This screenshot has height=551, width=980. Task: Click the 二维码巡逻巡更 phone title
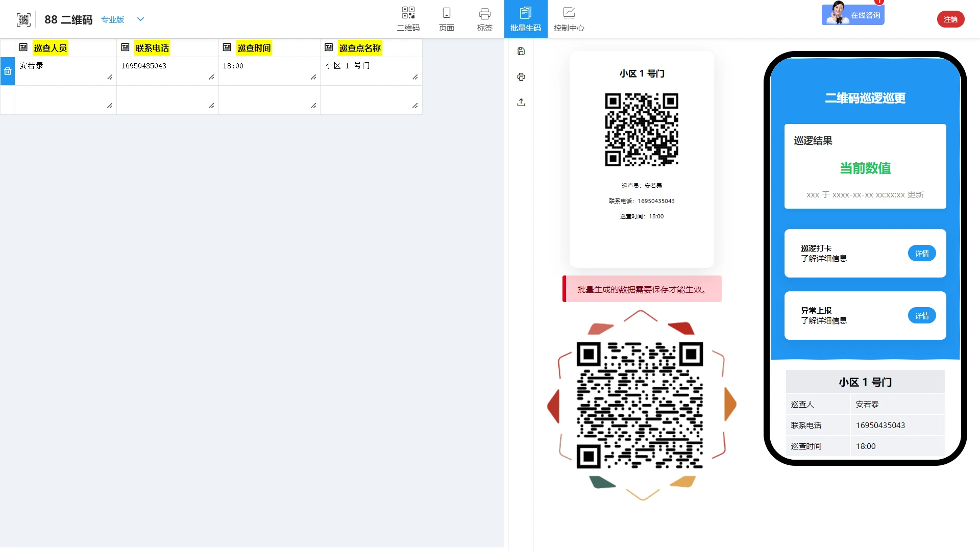pos(865,98)
